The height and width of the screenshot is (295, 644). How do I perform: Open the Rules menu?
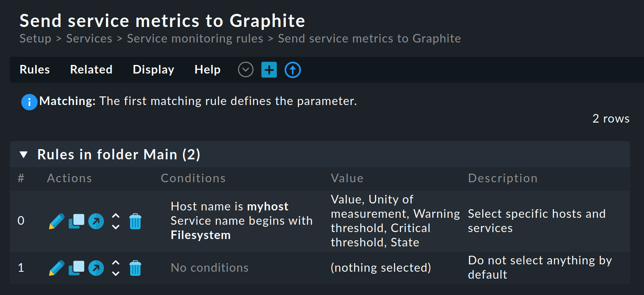point(35,69)
